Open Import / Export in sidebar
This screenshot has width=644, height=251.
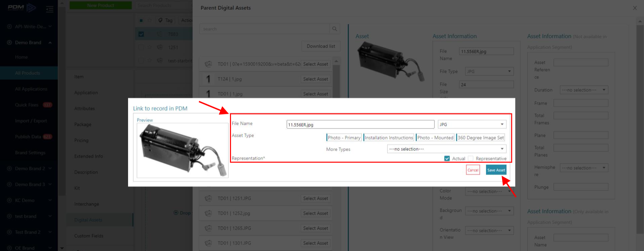(31, 121)
